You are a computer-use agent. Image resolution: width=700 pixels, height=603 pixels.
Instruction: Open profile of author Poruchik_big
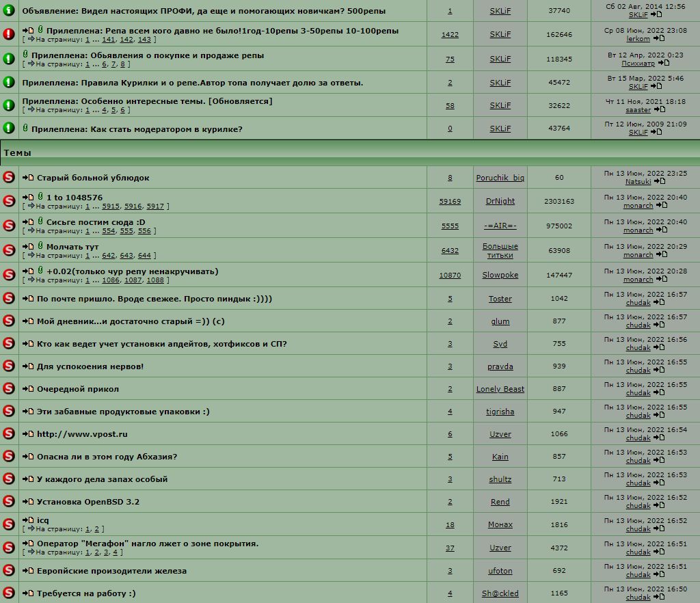tap(500, 178)
